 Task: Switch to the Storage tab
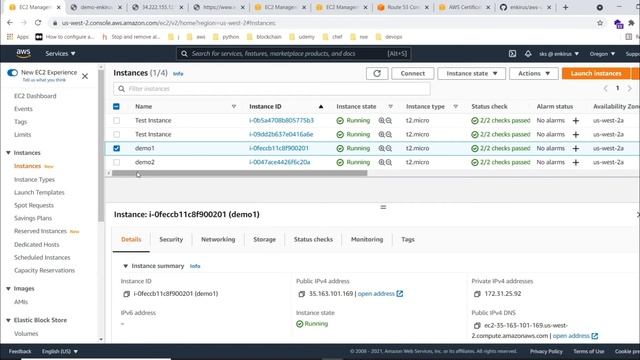(264, 240)
